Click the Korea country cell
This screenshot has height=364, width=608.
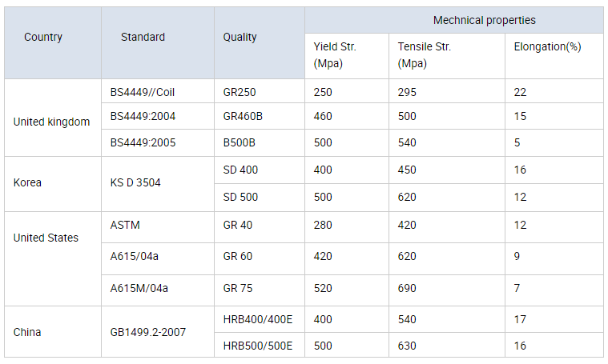point(53,184)
